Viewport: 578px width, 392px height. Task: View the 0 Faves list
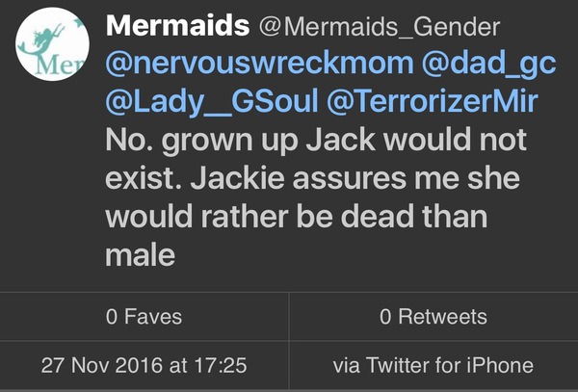pyautogui.click(x=144, y=316)
